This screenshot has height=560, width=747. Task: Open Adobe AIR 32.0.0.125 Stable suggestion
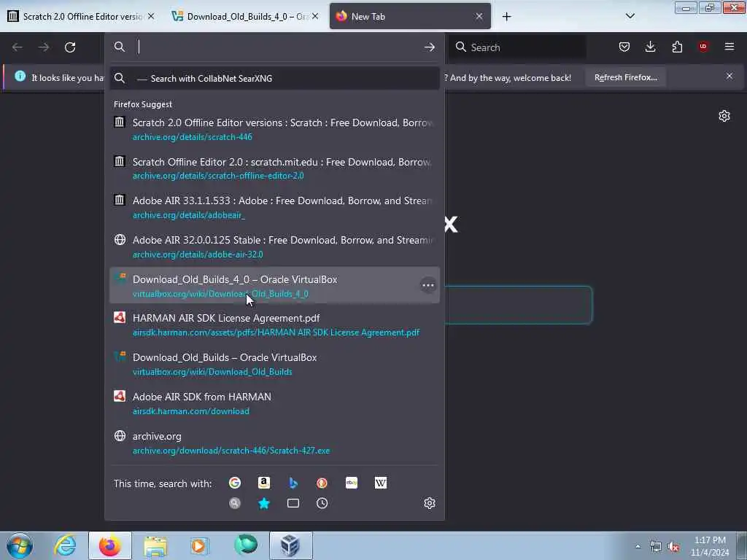pyautogui.click(x=274, y=246)
